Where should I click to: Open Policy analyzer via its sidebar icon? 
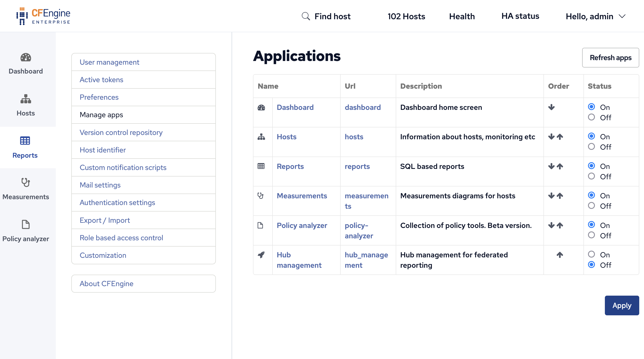coord(26,224)
